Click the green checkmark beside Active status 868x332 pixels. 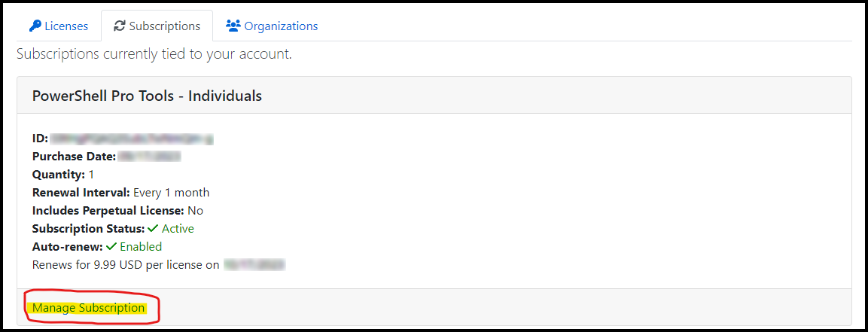(x=154, y=229)
